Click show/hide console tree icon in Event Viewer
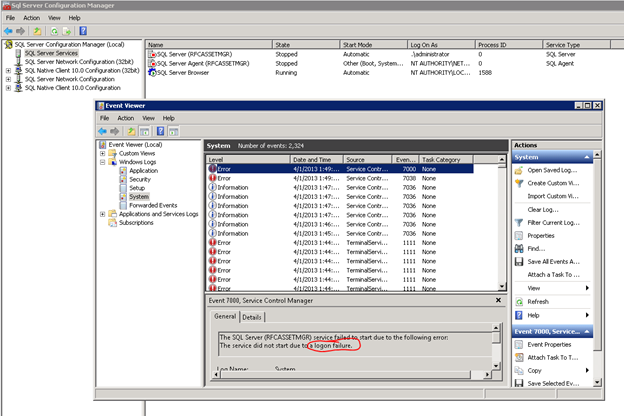 coord(144,131)
